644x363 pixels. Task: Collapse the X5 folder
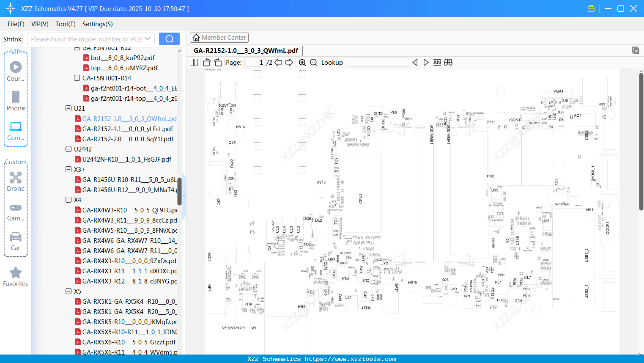click(x=69, y=291)
